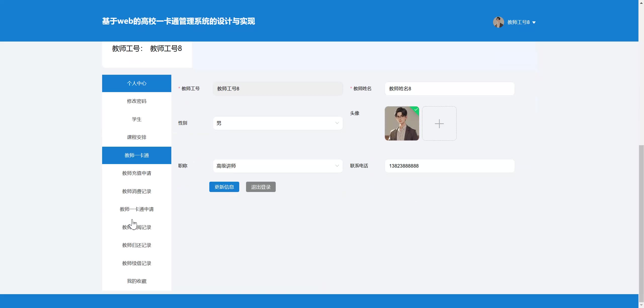Click the 联系电话 phone number field
The width and height of the screenshot is (644, 308).
(450, 166)
